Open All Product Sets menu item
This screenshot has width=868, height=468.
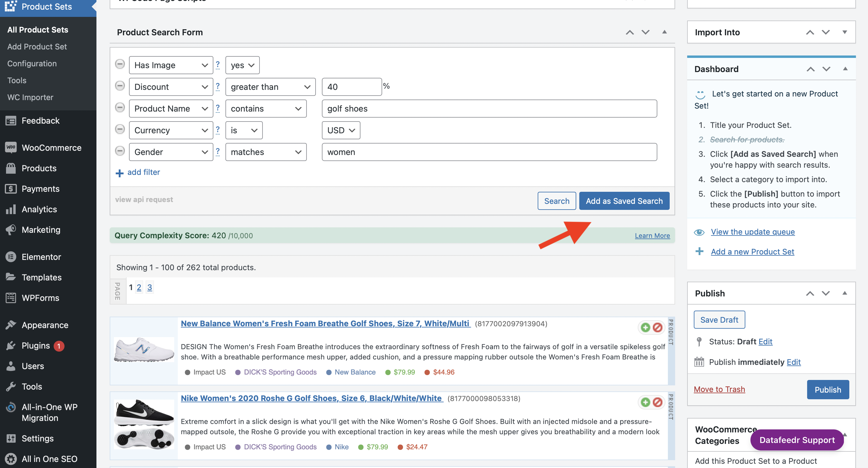pos(38,30)
